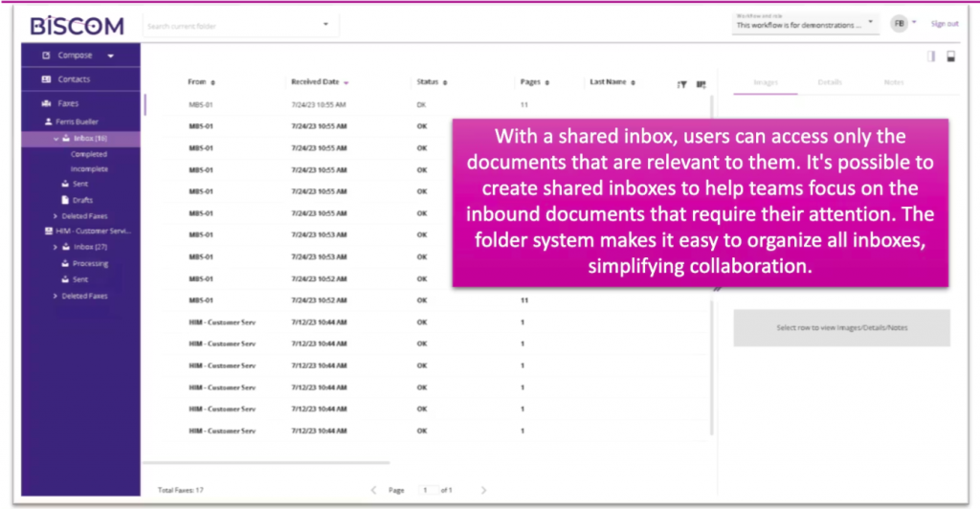
Task: Open the Compose dropdown arrow
Action: pyautogui.click(x=111, y=55)
